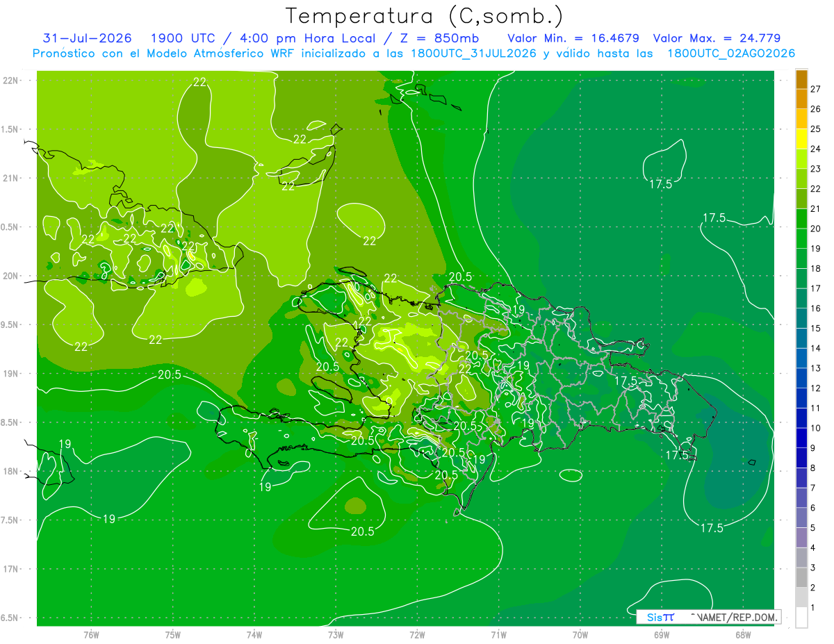Screen dimensions: 834x644
Task: Click the '20N' latitude axis label
Action: pos(10,276)
